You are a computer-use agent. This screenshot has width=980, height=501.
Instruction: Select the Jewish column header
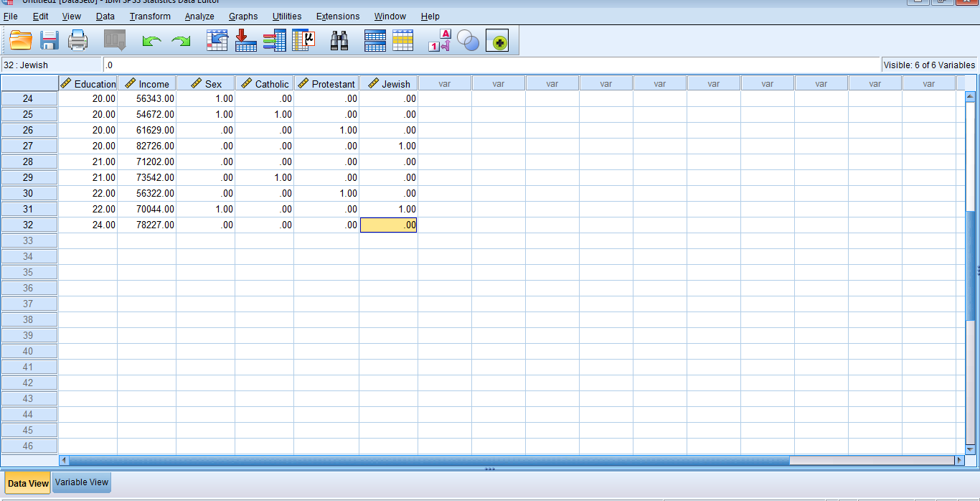[388, 83]
